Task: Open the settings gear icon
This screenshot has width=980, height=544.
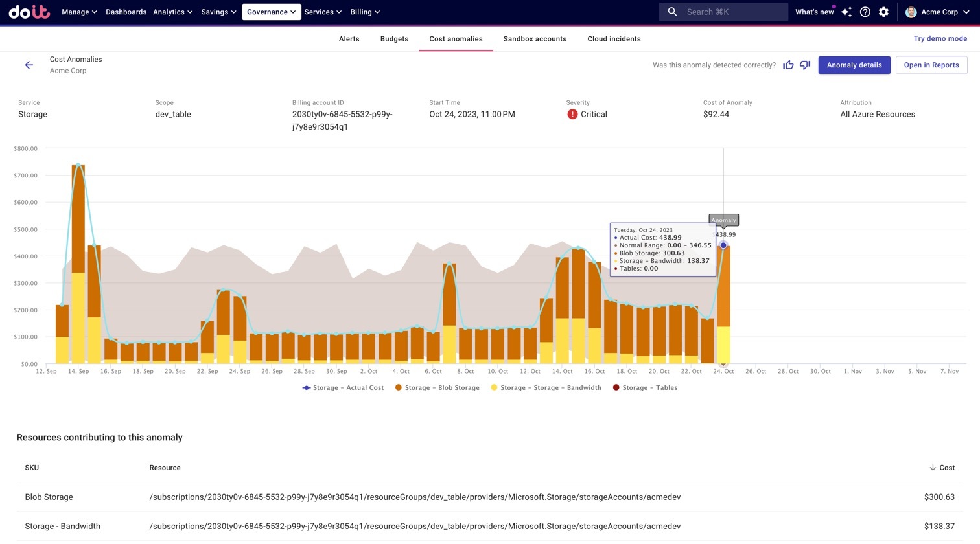Action: (x=883, y=12)
